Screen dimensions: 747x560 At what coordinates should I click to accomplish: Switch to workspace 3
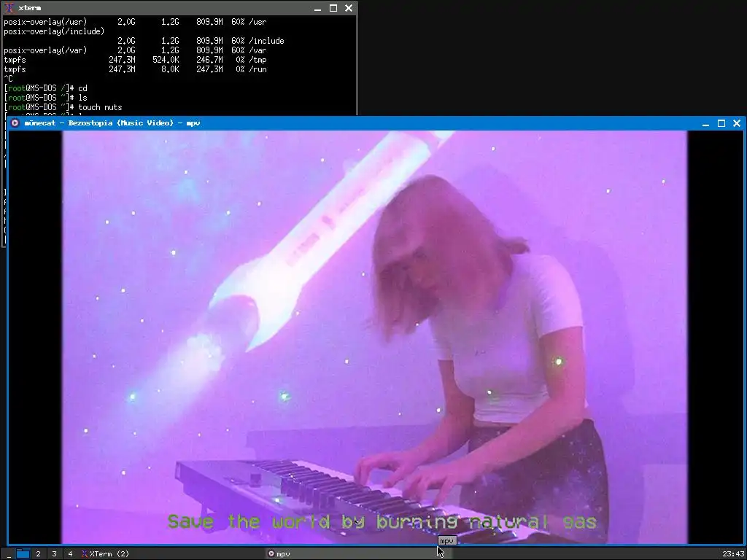tap(54, 554)
